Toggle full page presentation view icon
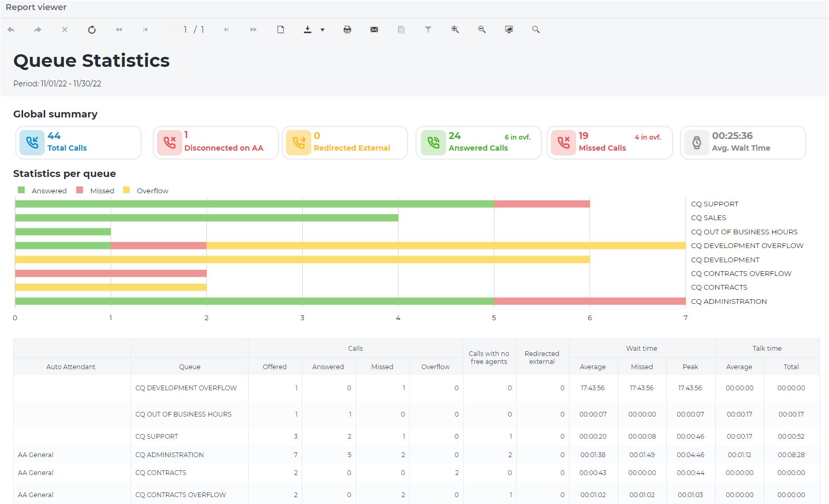829x504 pixels. pos(509,30)
